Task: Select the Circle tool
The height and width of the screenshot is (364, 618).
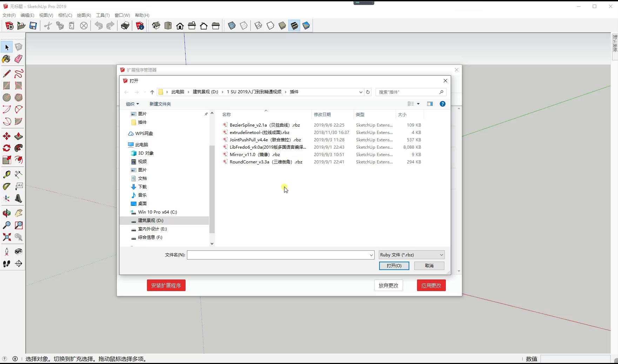Action: coord(6,97)
